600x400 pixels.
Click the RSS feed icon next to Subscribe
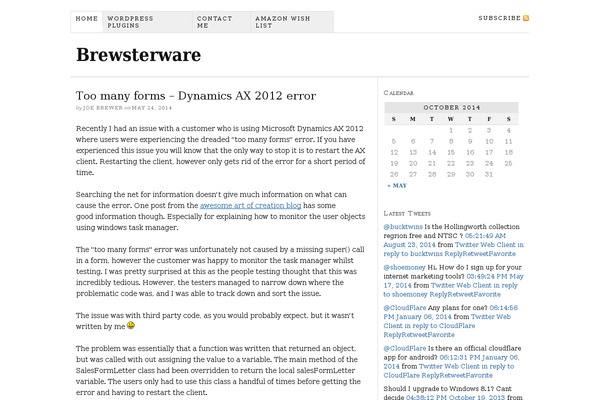(526, 18)
